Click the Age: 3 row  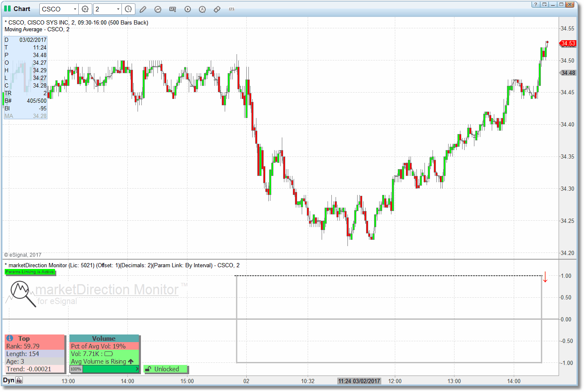tap(34, 362)
